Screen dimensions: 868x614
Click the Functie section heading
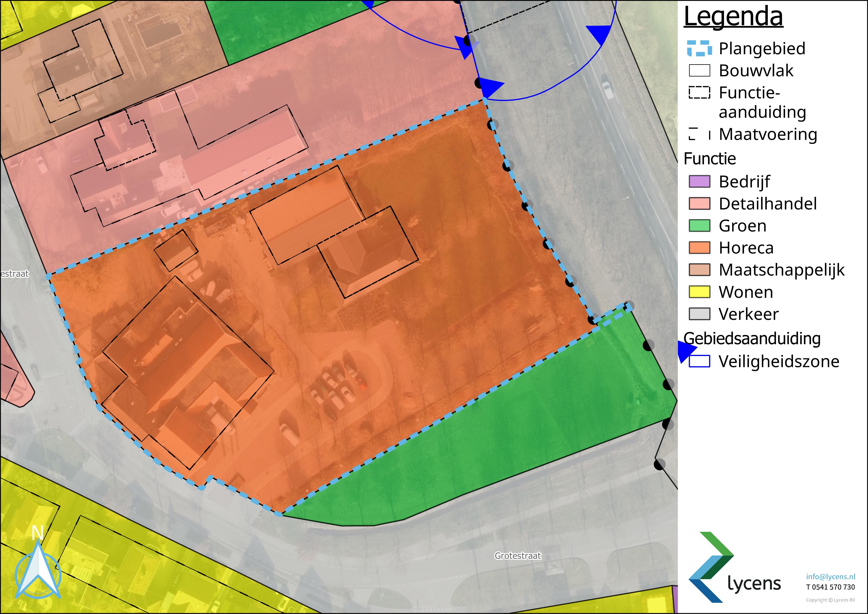(710, 159)
